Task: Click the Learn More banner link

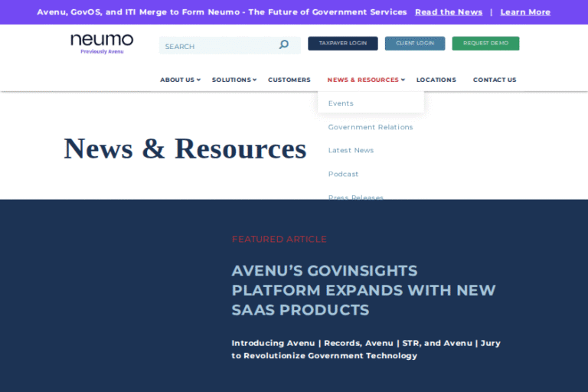Action: click(525, 12)
